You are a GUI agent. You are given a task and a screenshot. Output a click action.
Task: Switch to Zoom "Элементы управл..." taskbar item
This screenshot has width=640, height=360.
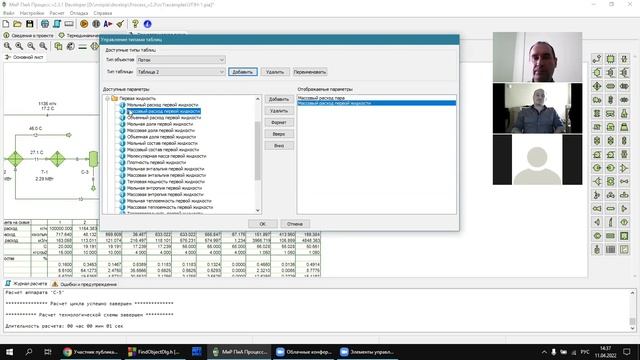coord(367,352)
